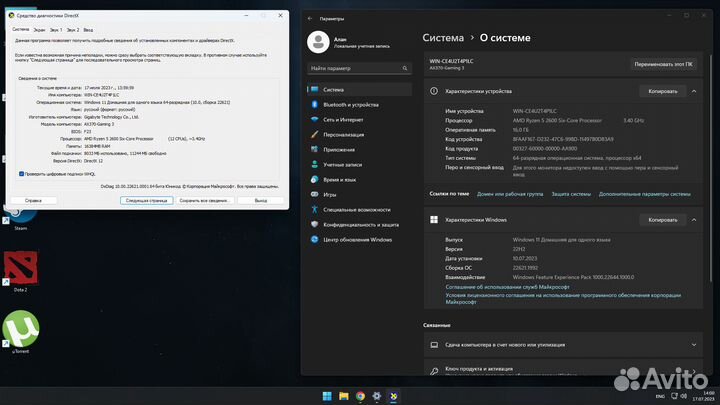
Task: Click the Windows logo beside Характеристики Windows
Action: pyautogui.click(x=434, y=220)
